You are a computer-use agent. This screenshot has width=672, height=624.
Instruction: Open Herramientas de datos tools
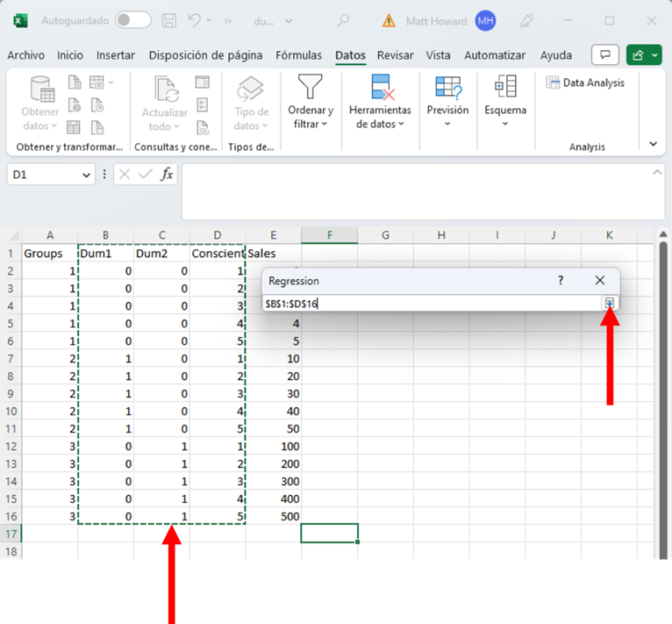point(380,104)
